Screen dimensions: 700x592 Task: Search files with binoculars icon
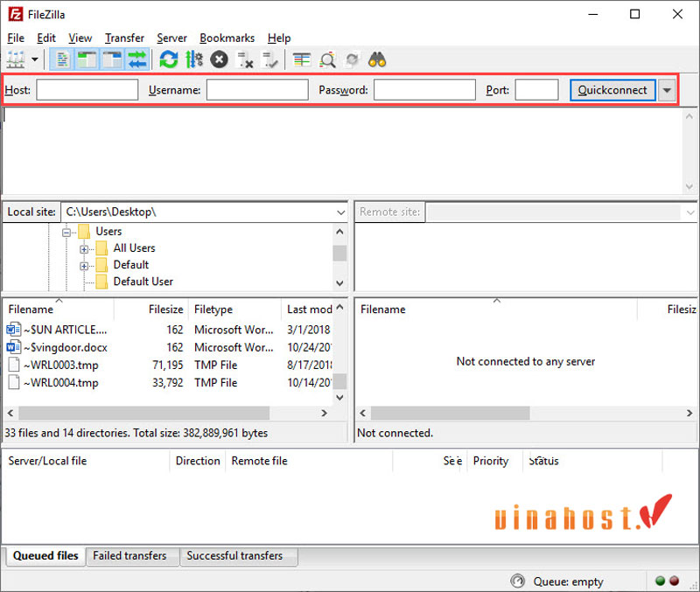[377, 59]
